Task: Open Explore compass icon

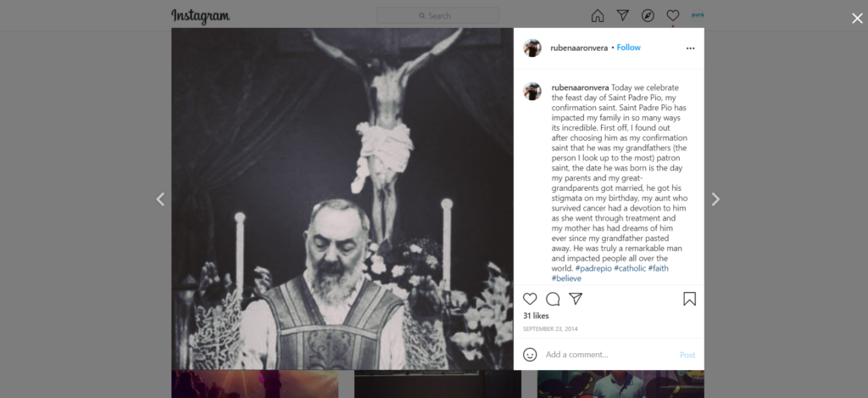Action: [x=648, y=15]
